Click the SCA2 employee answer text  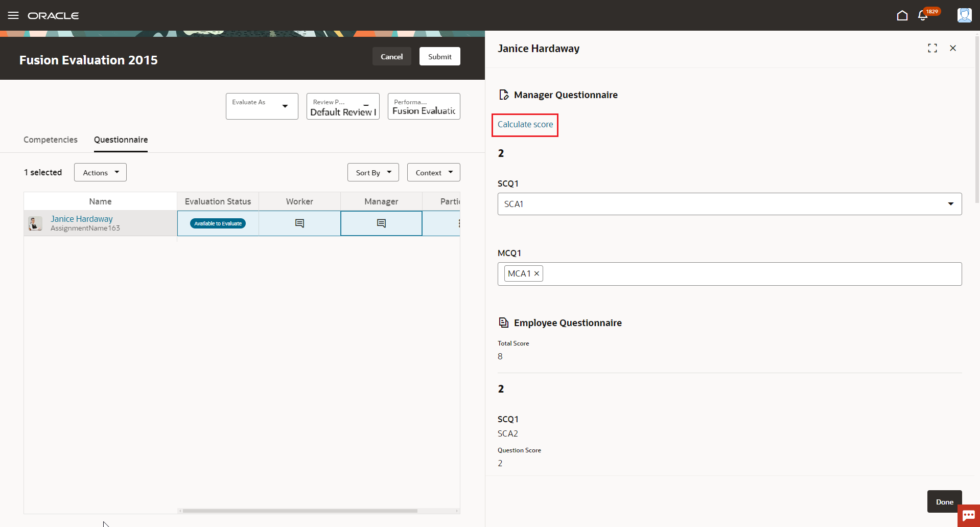coord(508,433)
